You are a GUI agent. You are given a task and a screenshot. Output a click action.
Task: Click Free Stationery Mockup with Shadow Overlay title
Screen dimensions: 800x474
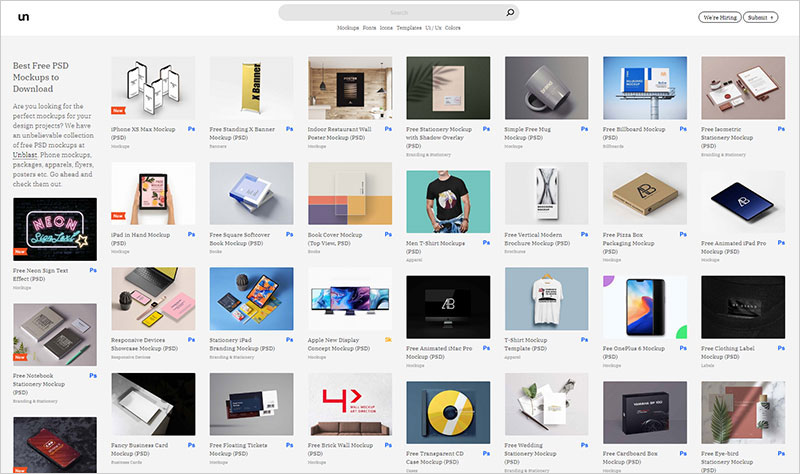click(x=439, y=137)
